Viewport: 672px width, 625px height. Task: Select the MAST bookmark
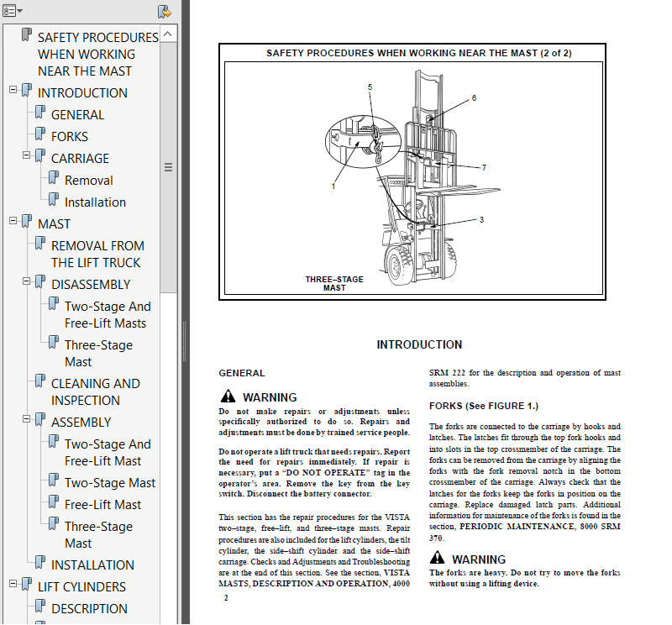(x=54, y=224)
